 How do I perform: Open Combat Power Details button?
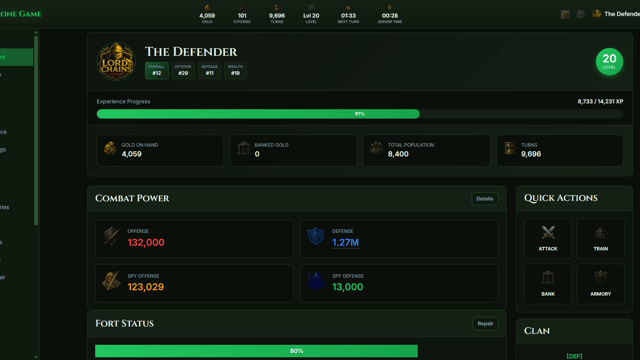tap(484, 199)
